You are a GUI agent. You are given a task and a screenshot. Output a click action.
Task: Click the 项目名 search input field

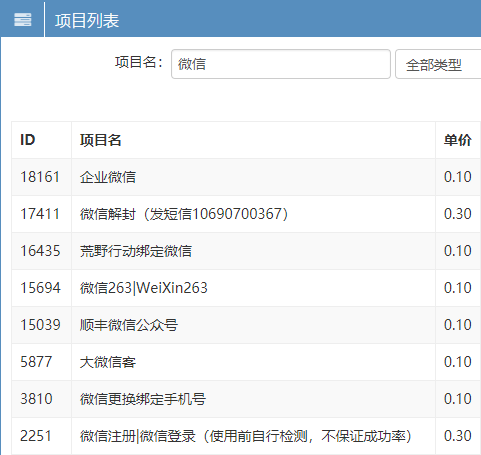pyautogui.click(x=281, y=64)
